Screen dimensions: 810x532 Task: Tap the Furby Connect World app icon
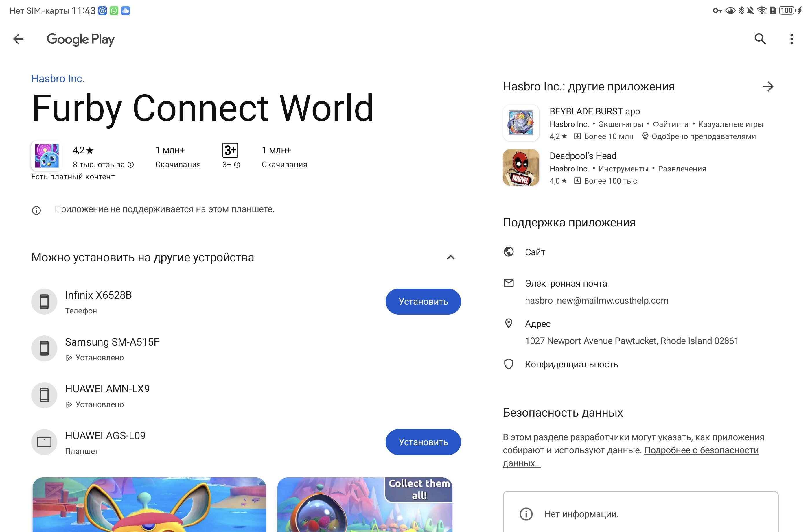point(47,156)
